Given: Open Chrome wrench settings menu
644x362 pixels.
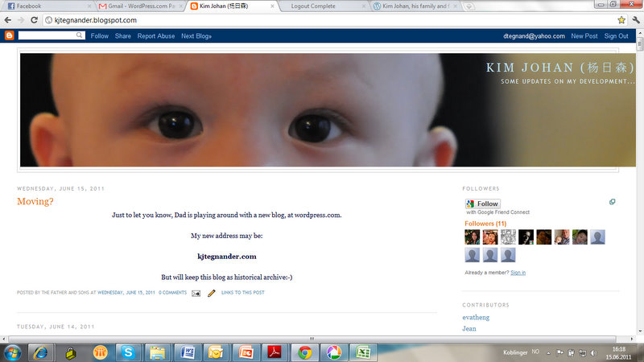Looking at the screenshot, I should [634, 19].
